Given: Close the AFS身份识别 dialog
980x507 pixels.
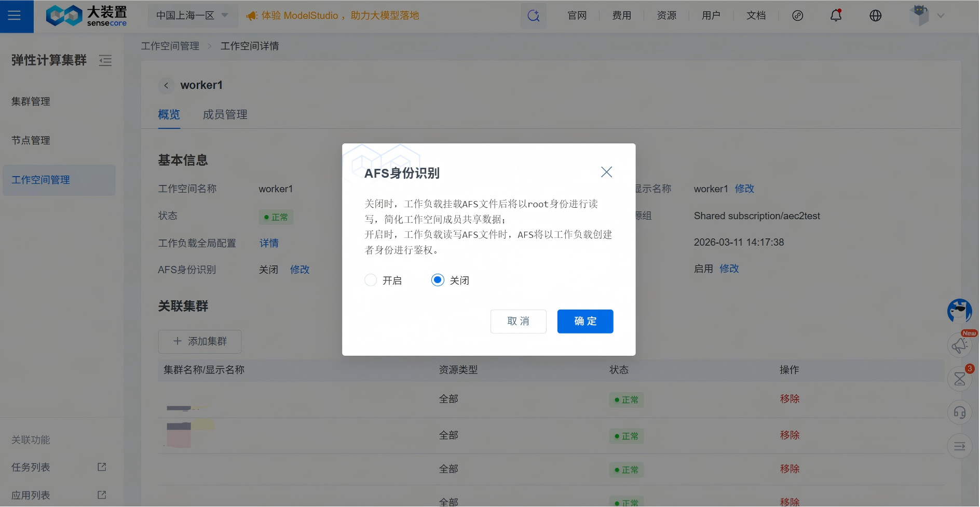Looking at the screenshot, I should [x=606, y=172].
